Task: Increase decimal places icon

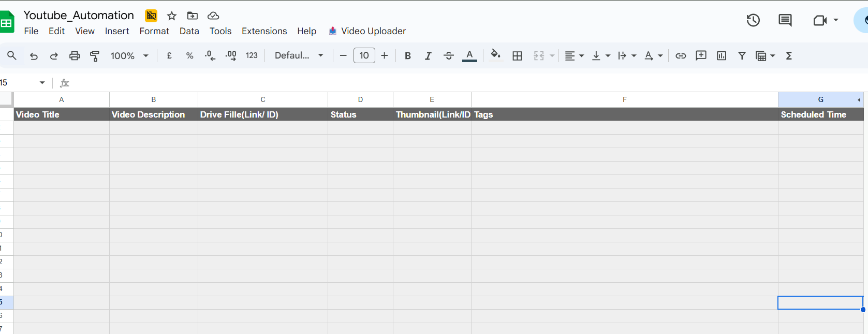Action: click(231, 55)
